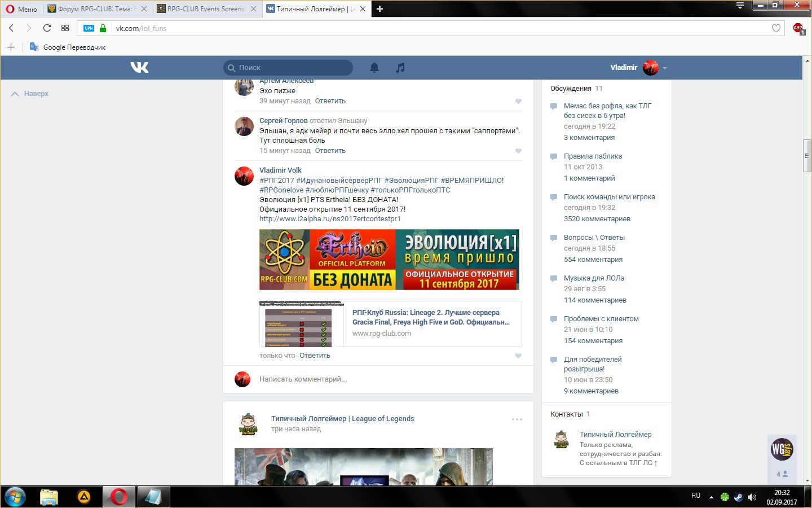
Task: Click the page vertical scrollbar thumb
Action: [x=807, y=155]
